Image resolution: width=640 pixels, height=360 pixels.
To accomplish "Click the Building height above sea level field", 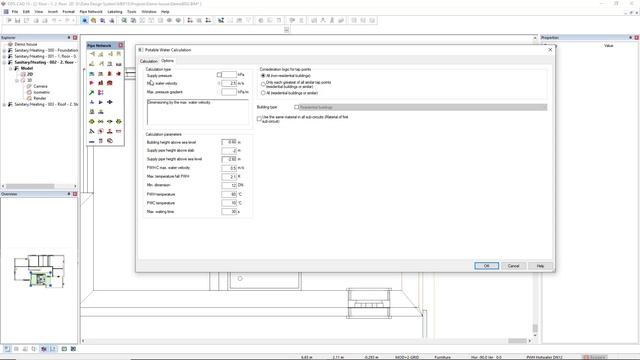I will (x=229, y=142).
